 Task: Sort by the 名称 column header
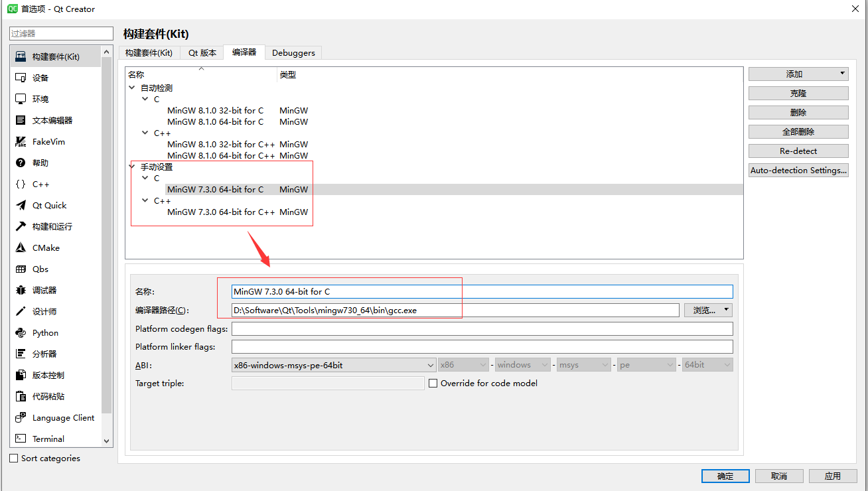click(201, 74)
